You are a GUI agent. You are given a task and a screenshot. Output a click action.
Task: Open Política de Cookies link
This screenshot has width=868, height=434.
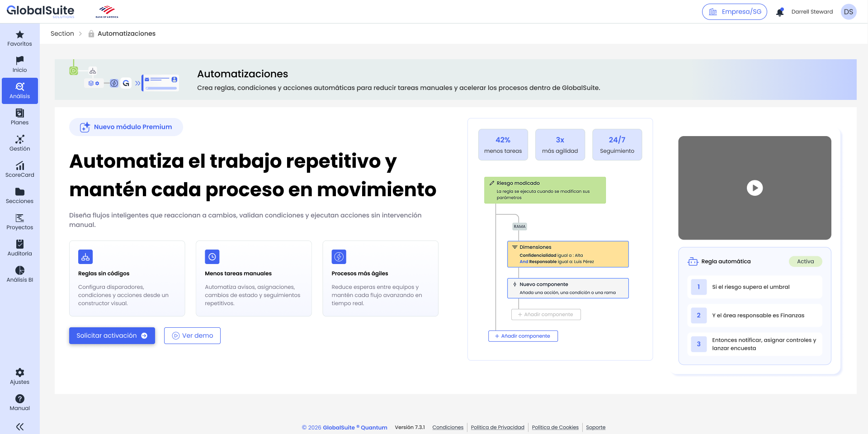555,427
